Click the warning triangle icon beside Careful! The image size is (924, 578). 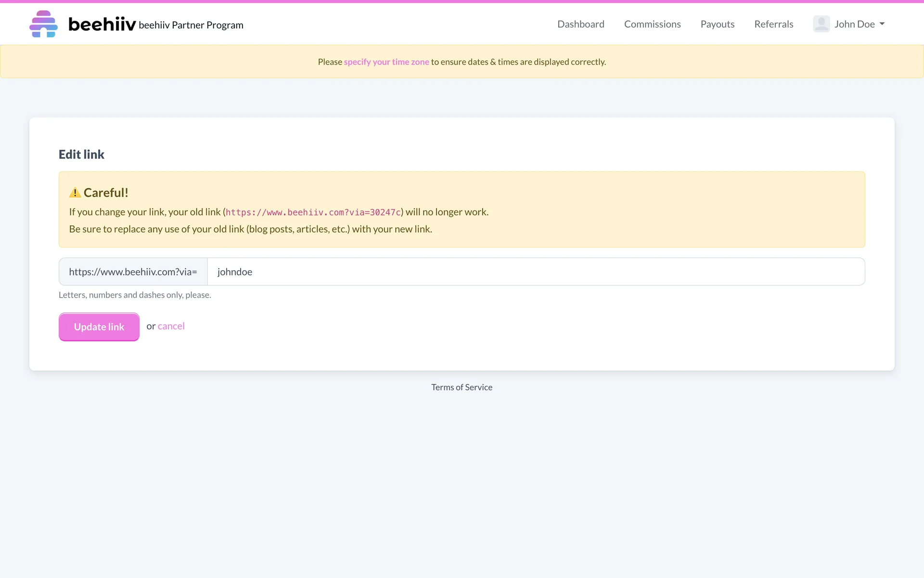point(75,193)
